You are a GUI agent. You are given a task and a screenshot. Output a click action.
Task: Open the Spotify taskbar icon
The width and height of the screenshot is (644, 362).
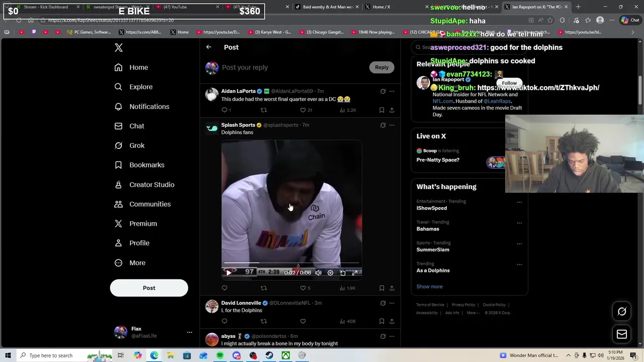point(220,355)
